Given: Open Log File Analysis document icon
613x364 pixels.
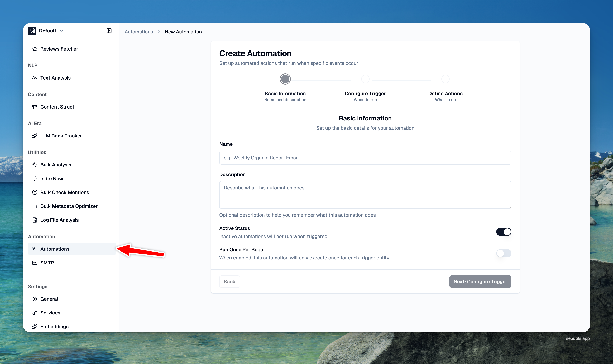Looking at the screenshot, I should (35, 220).
